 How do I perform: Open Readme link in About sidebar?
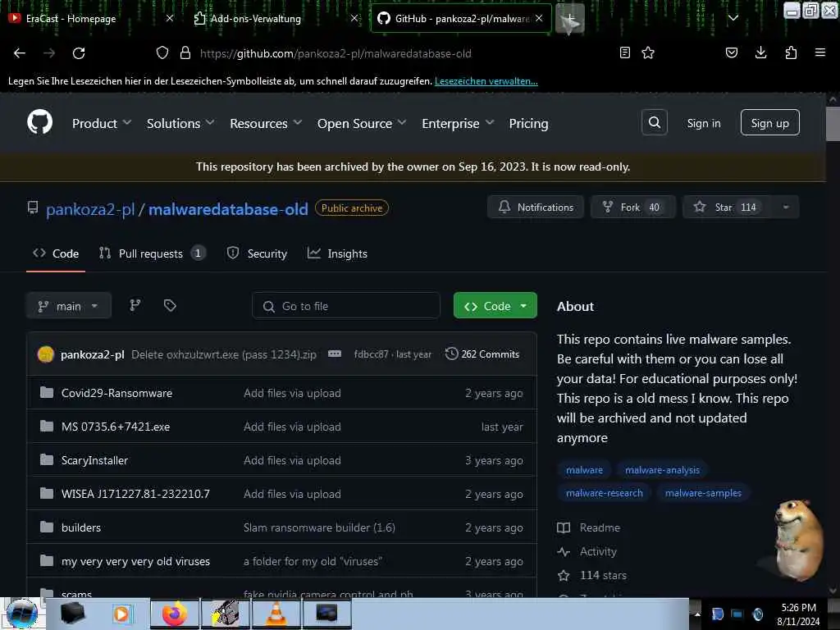pyautogui.click(x=589, y=527)
